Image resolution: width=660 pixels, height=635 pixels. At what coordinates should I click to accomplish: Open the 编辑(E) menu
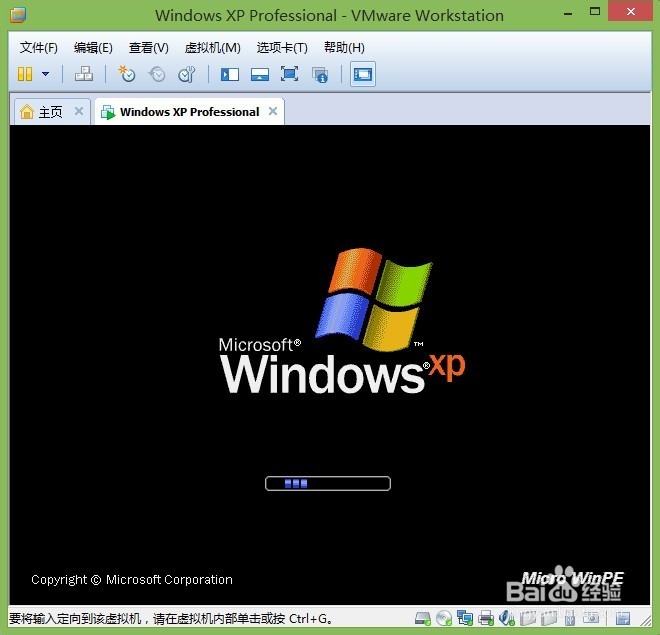[x=93, y=48]
